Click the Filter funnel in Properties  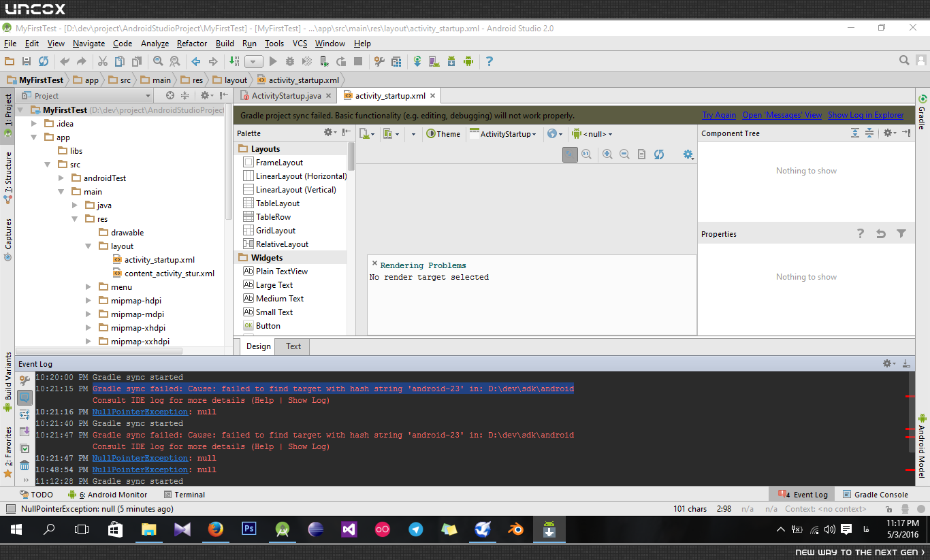tap(901, 233)
